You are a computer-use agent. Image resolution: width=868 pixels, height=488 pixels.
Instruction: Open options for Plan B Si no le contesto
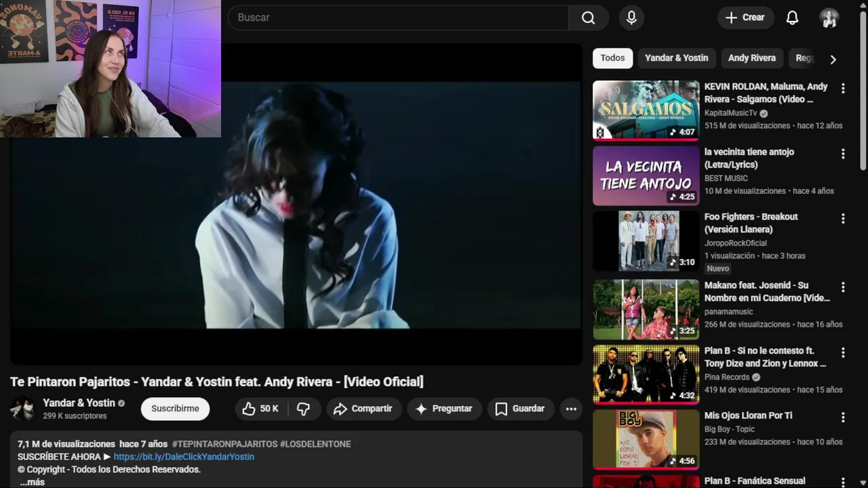click(x=843, y=352)
